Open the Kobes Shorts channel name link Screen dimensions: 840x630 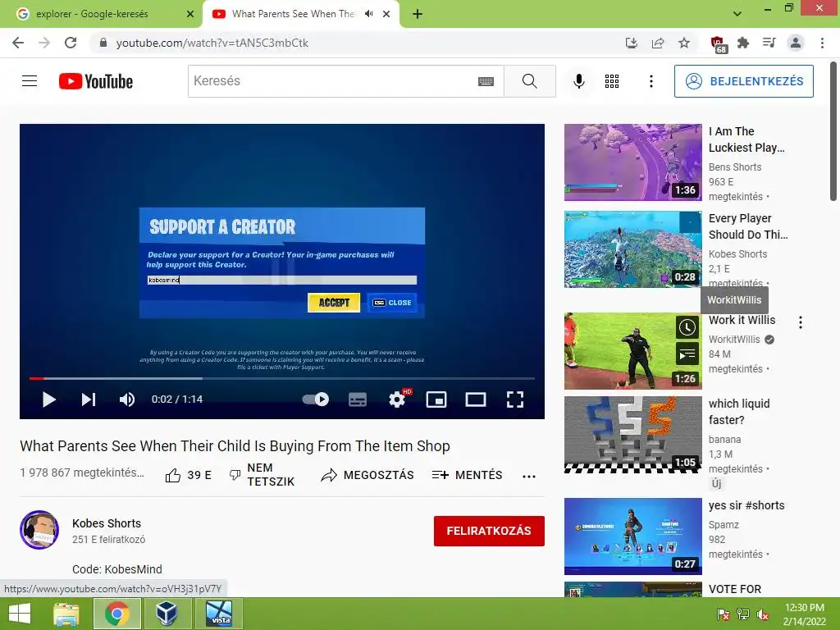[x=107, y=523]
